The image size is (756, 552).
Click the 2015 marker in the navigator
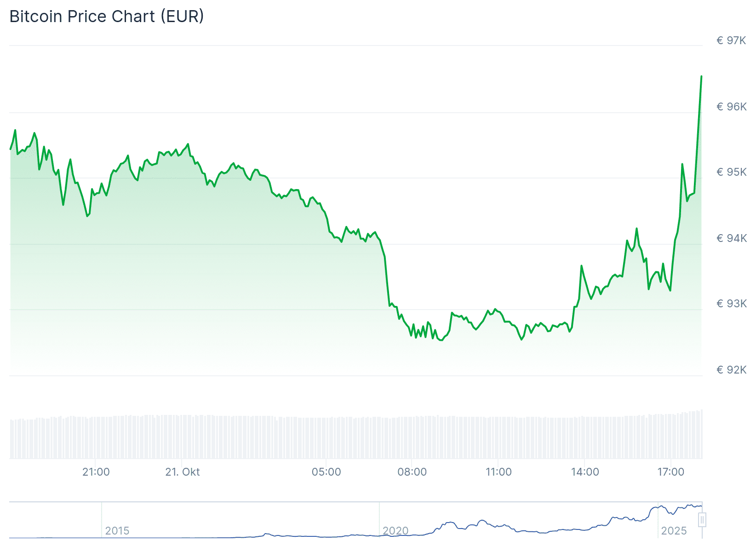[x=117, y=531]
